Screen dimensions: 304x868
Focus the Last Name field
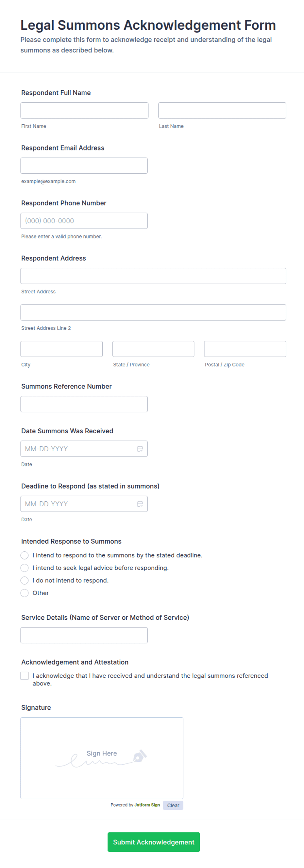pyautogui.click(x=222, y=111)
